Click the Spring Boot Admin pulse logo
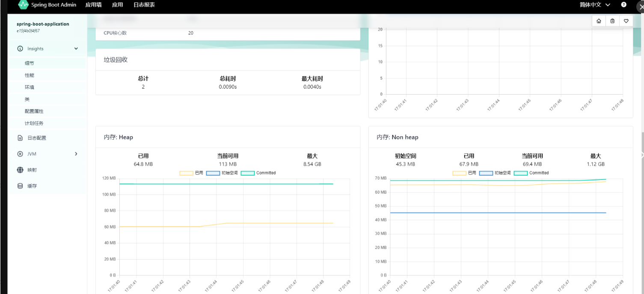The image size is (644, 294). [23, 5]
